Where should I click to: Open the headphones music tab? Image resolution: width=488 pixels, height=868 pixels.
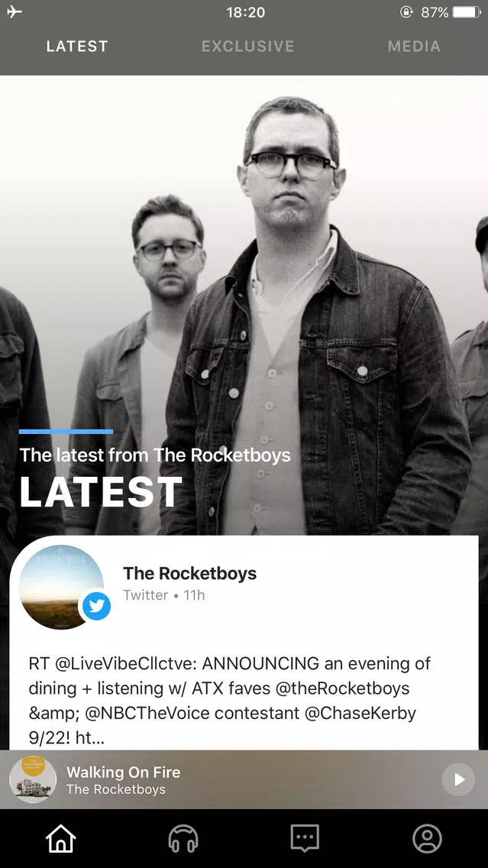pos(183,839)
